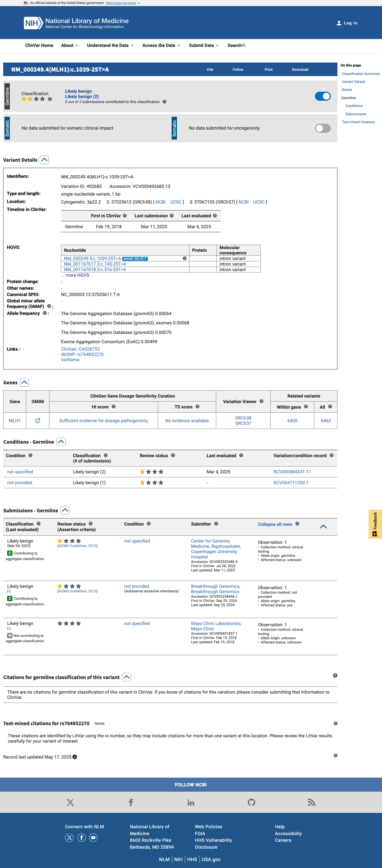Open the Understand the Data dropdown
Image resolution: width=382 pixels, height=868 pixels.
[110, 46]
